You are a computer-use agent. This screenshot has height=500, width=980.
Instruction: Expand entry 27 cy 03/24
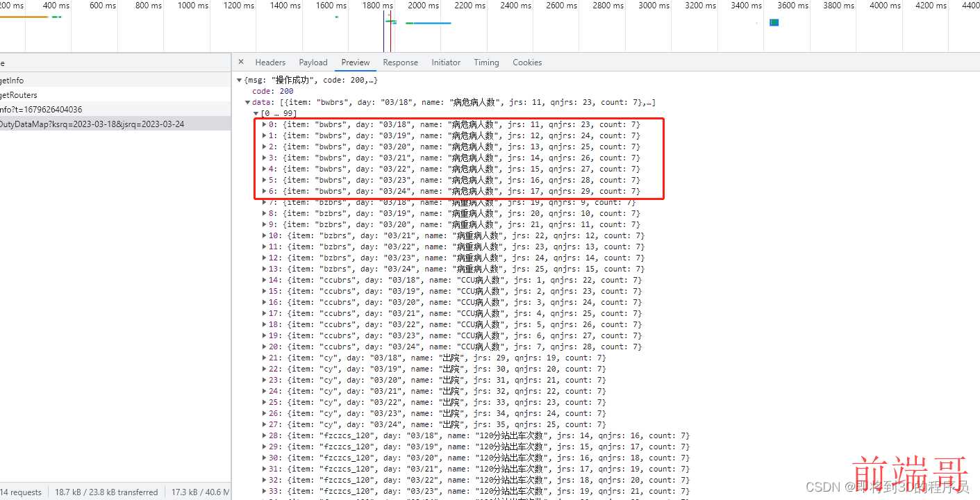(x=264, y=424)
